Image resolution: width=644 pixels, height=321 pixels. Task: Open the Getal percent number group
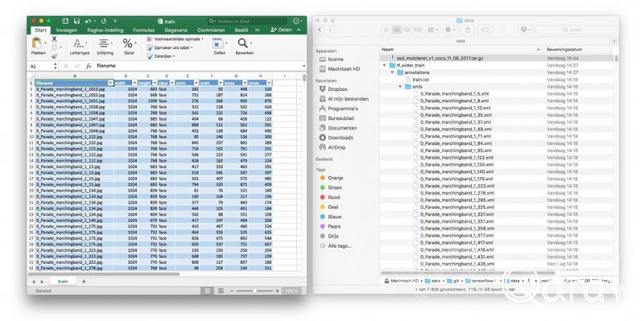coord(129,47)
